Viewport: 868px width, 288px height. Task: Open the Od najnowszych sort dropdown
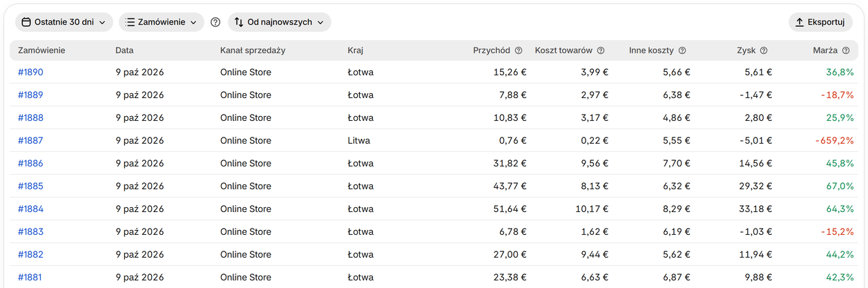(x=280, y=22)
